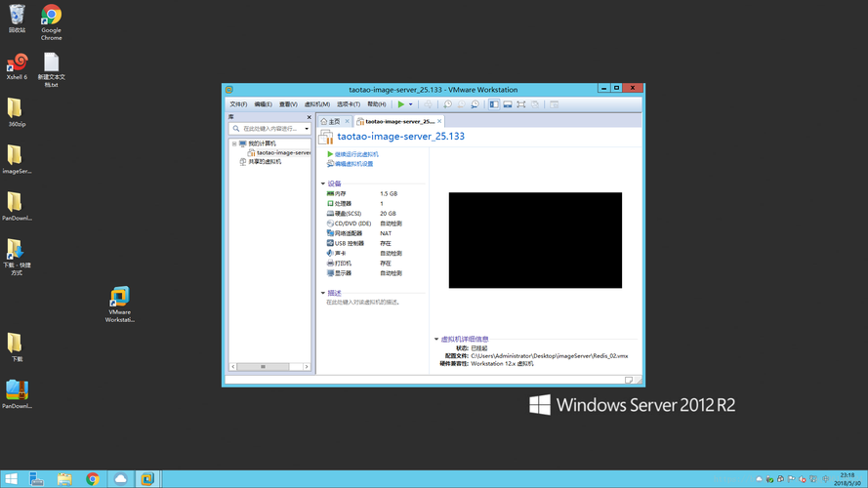This screenshot has width=868, height=488.
Task: Click the full screen mode toolbar icon
Action: [x=521, y=104]
